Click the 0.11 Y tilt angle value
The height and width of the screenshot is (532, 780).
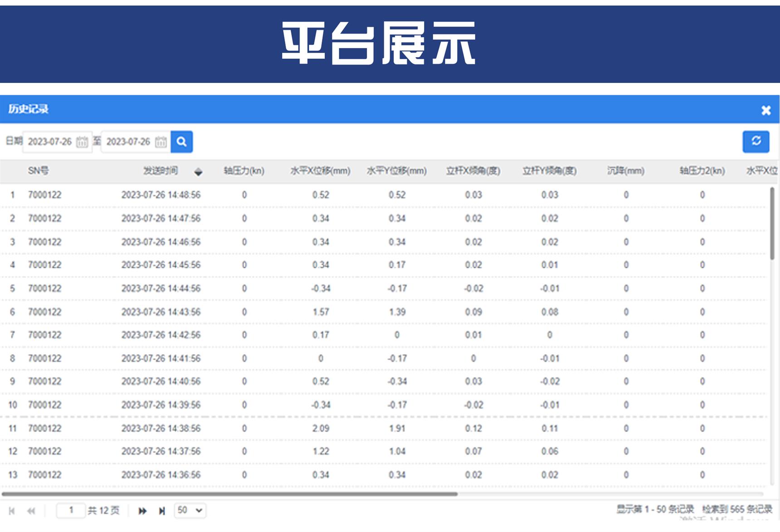coord(550,429)
